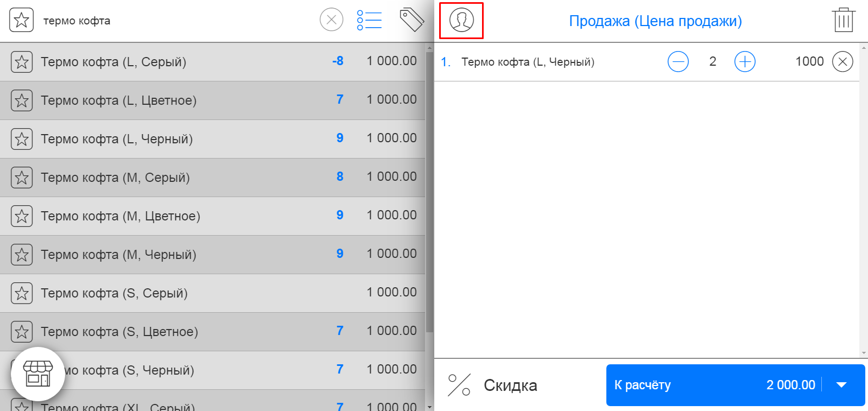Open the store icon floating button
Viewport: 868px width, 411px height.
(x=38, y=374)
